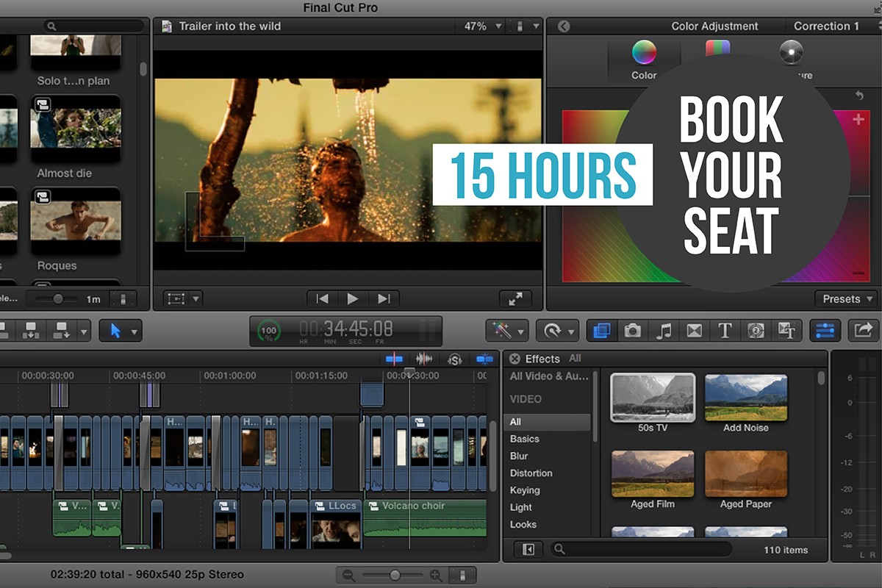Go to next edit in viewer

pyautogui.click(x=384, y=298)
